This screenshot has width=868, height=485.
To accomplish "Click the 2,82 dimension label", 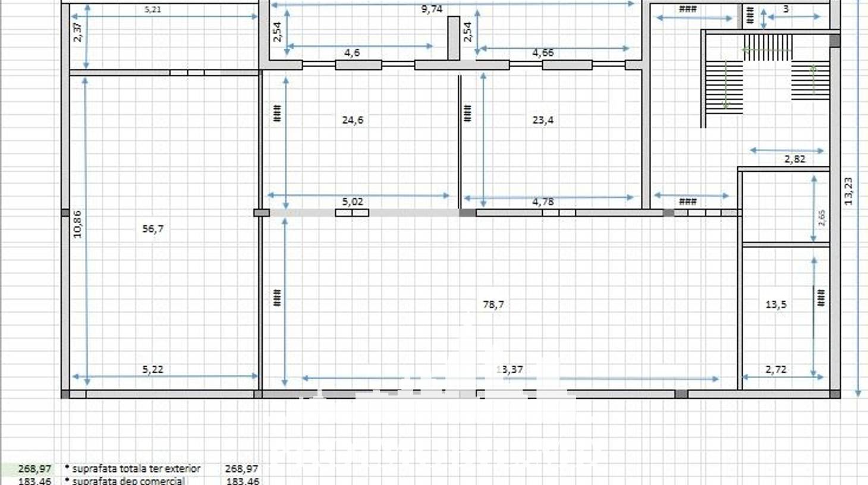I will (x=795, y=159).
